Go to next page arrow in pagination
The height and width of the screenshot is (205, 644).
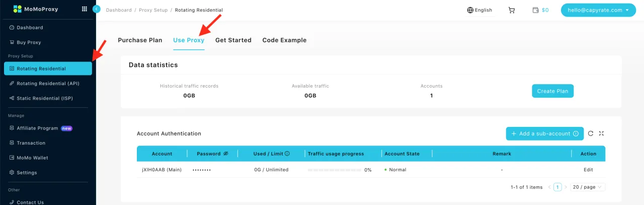pos(566,187)
